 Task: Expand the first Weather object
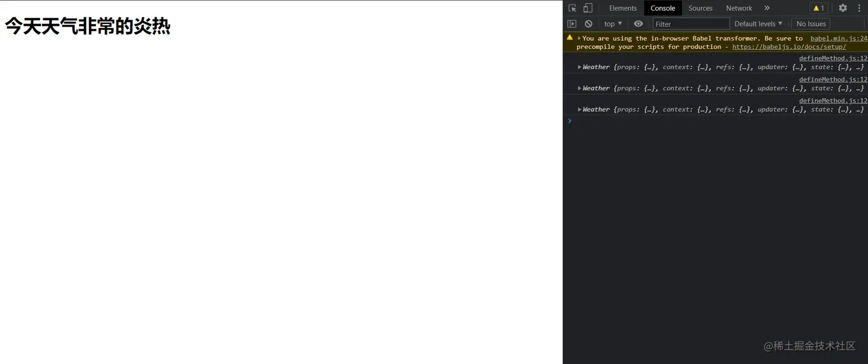tap(580, 67)
